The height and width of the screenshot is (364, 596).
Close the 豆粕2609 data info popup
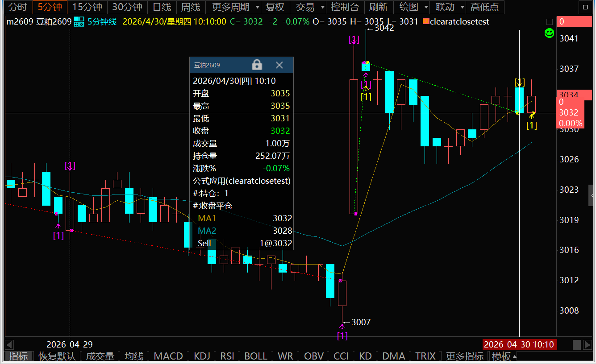(279, 65)
